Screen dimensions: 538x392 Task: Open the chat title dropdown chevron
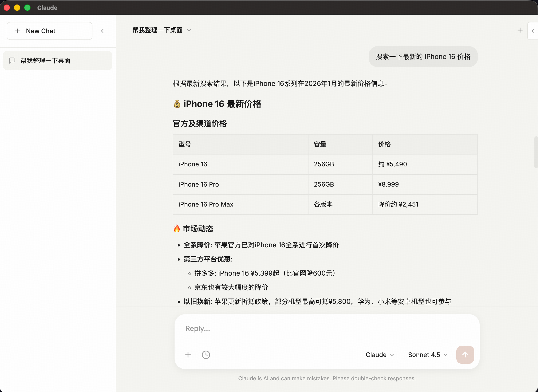tap(189, 30)
